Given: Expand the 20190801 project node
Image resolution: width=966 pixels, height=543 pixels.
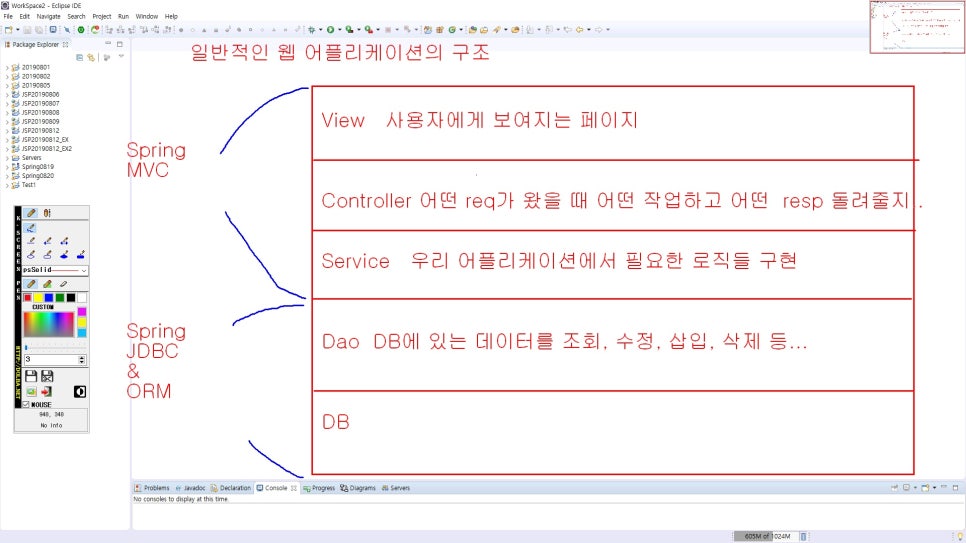Looking at the screenshot, I should point(7,67).
